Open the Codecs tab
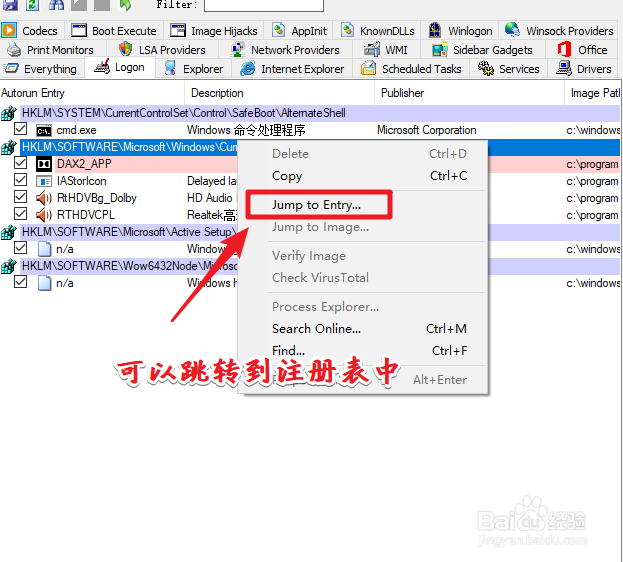623x562 pixels. tap(32, 31)
